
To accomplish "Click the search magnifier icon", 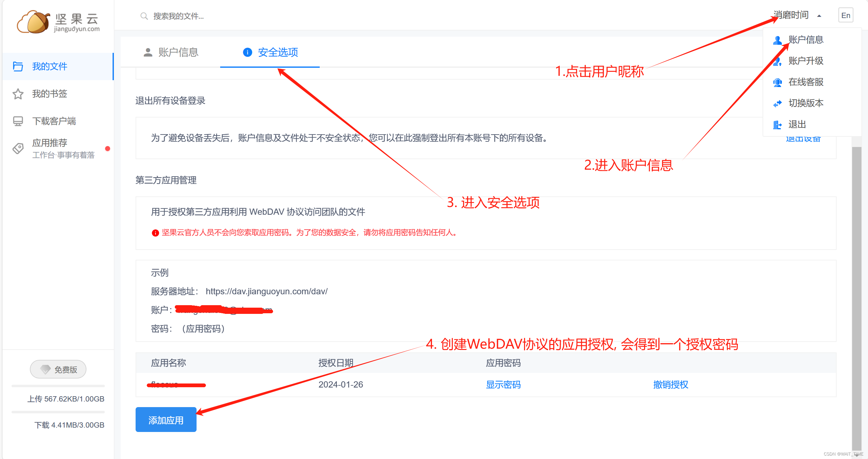I will point(144,16).
